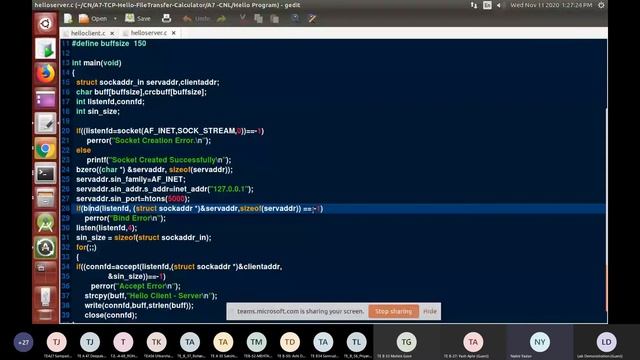Open the file cabinet dock icon
The width and height of the screenshot is (640, 360).
click(45, 199)
